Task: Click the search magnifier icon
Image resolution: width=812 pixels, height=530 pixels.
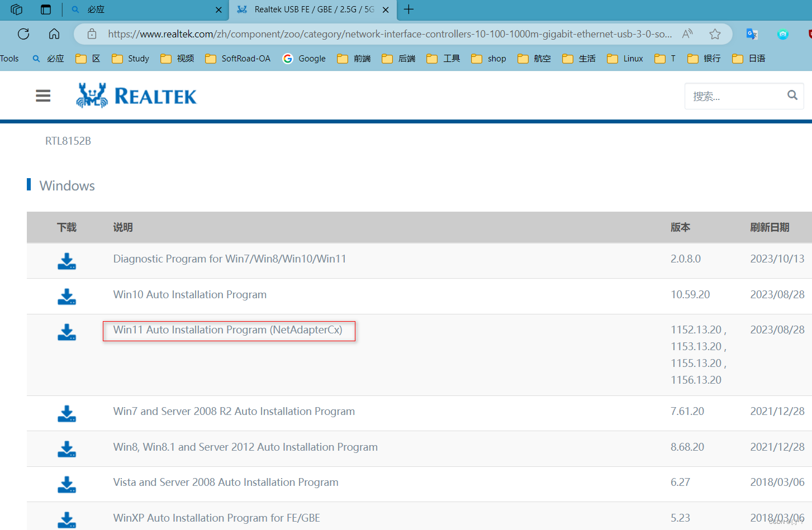Action: [x=792, y=96]
